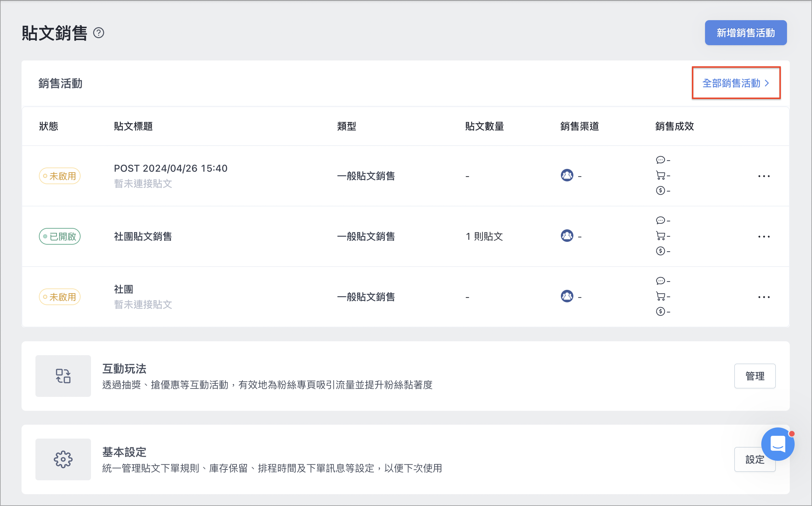This screenshot has height=506, width=812.
Task: Click group channel icon in POST 2024/04/26 row
Action: click(x=567, y=175)
